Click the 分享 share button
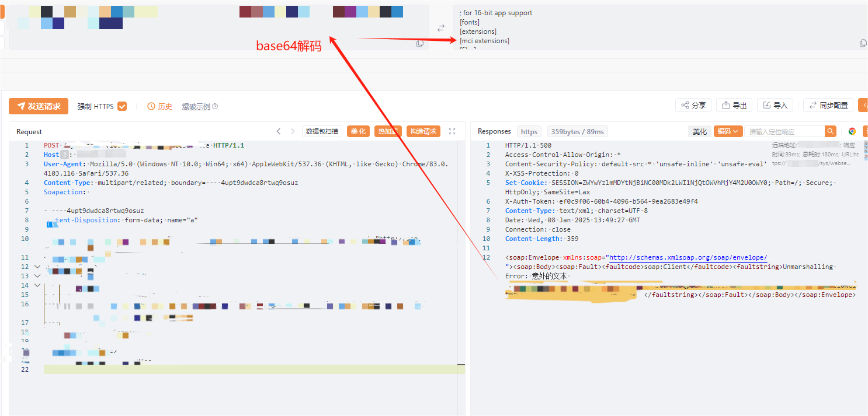Viewport: 868px width, 416px height. point(693,106)
